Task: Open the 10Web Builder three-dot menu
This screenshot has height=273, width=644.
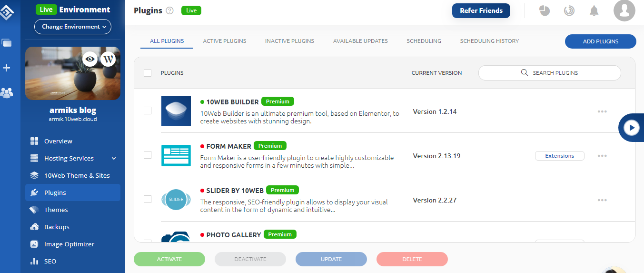Action: (602, 111)
